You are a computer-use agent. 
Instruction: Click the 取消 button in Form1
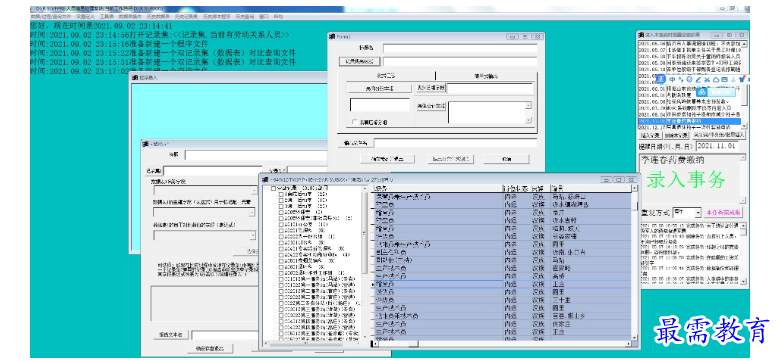point(507,159)
